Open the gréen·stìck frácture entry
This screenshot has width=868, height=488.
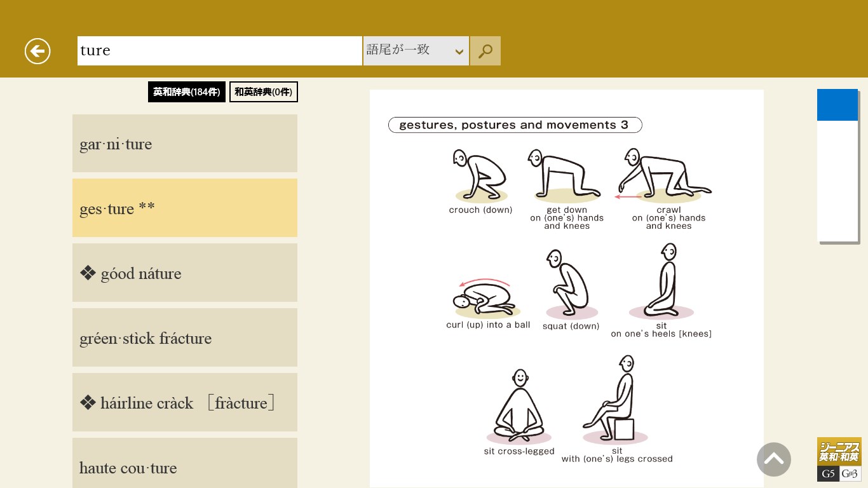point(185,337)
